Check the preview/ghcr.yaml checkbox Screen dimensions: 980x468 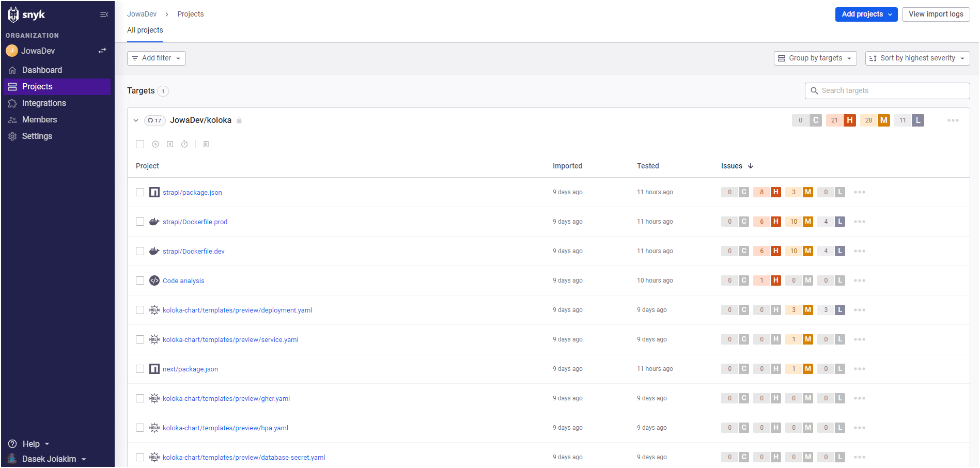140,398
